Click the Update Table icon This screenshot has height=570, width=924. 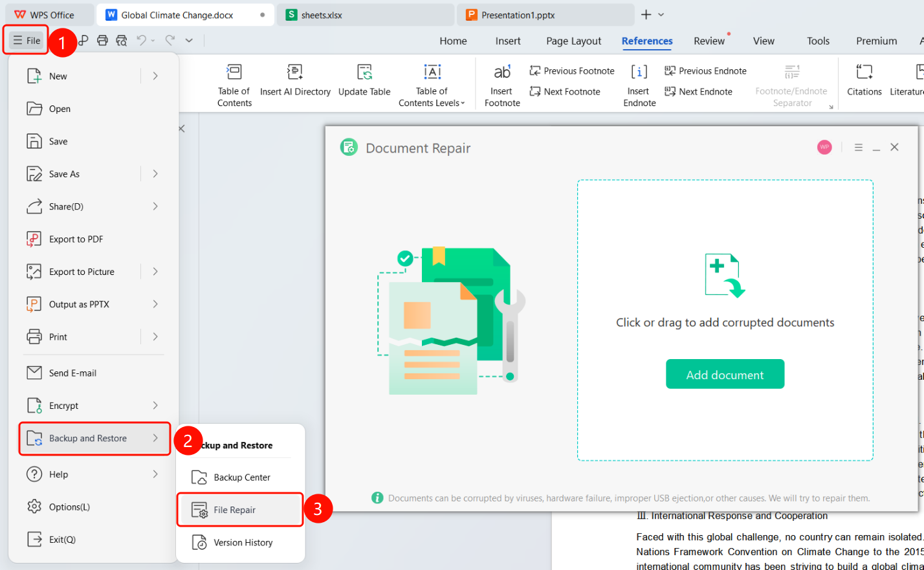[364, 72]
